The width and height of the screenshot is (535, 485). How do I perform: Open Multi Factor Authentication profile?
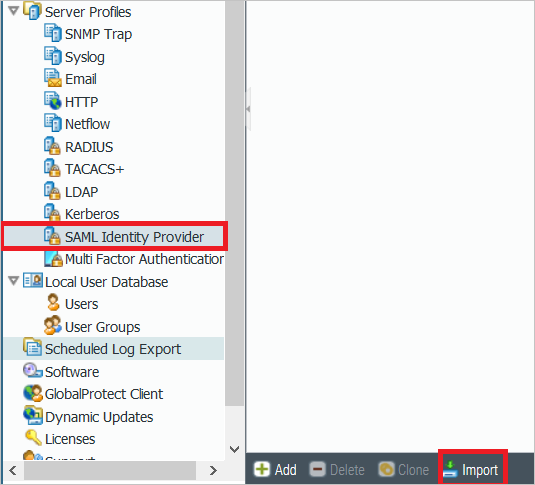[144, 259]
